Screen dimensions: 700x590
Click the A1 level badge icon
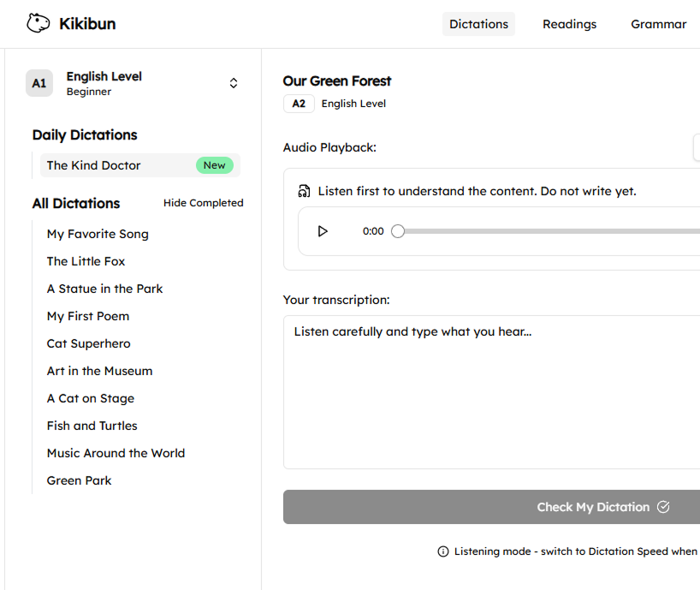(39, 83)
